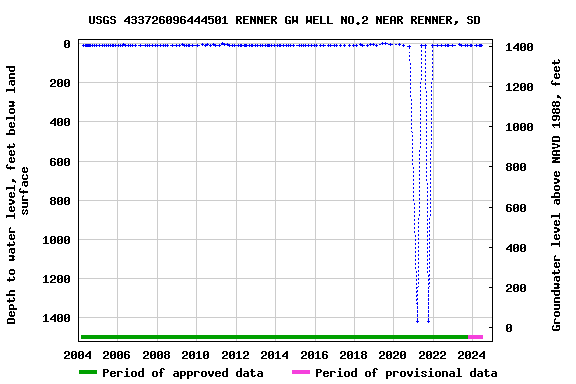Click the x-axis label 2010

(195, 355)
